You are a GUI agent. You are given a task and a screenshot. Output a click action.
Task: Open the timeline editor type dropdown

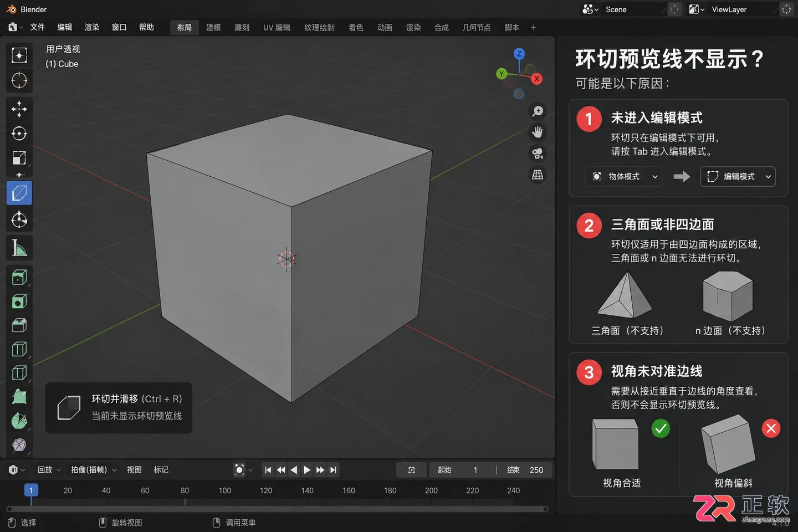(17, 470)
